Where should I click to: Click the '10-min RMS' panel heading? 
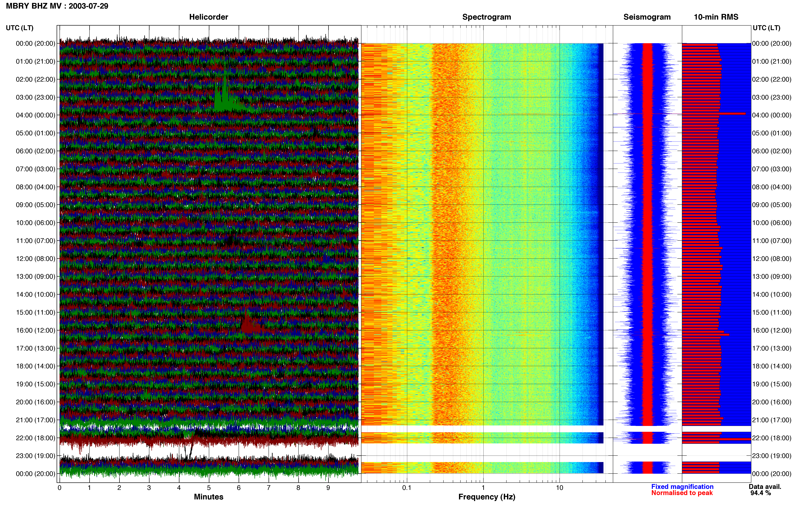click(716, 17)
